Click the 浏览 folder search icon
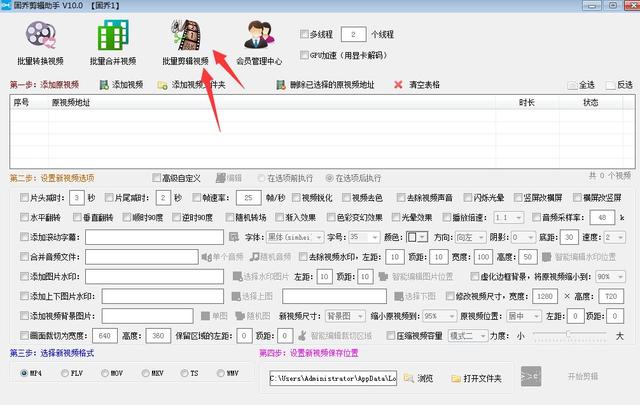Image resolution: width=640 pixels, height=405 pixels. [409, 378]
